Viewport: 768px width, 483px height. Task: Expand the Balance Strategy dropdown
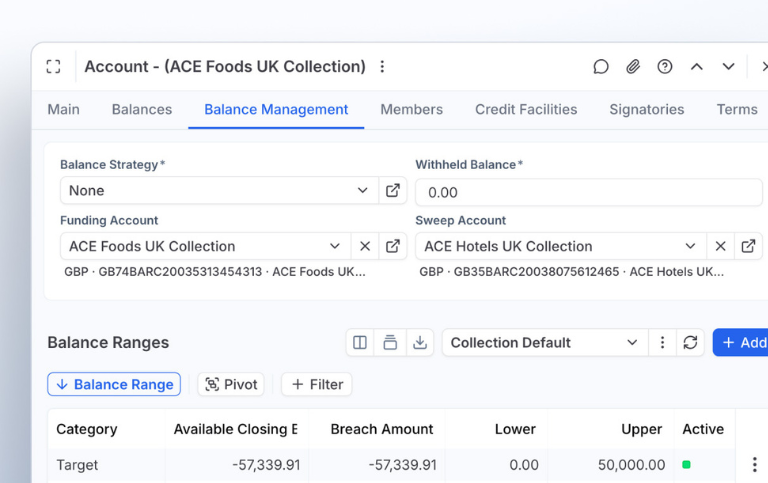(x=362, y=191)
